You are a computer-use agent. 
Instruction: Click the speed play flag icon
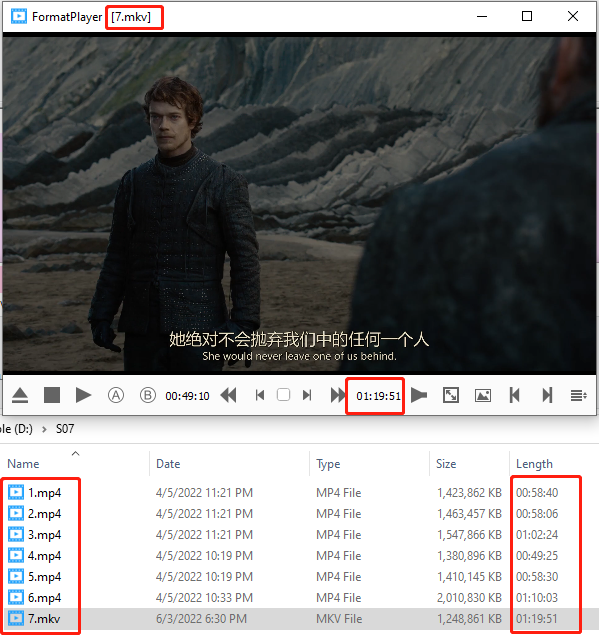419,395
